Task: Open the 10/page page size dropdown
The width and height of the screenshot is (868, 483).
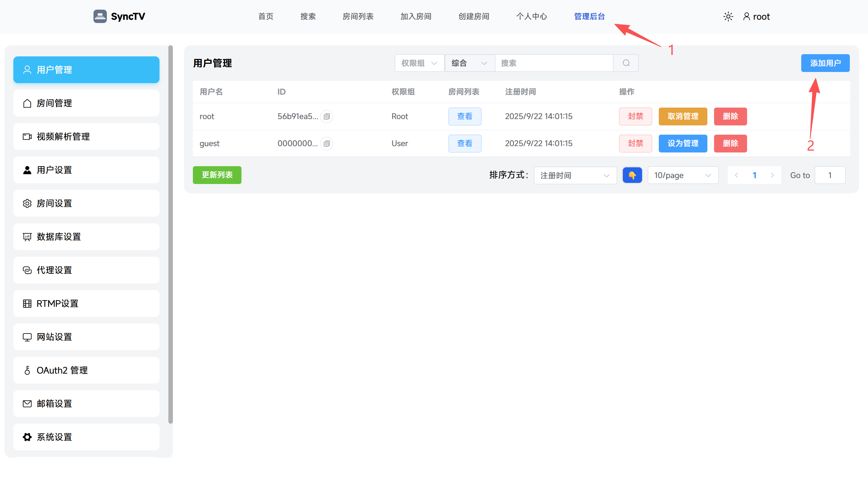Action: [683, 175]
